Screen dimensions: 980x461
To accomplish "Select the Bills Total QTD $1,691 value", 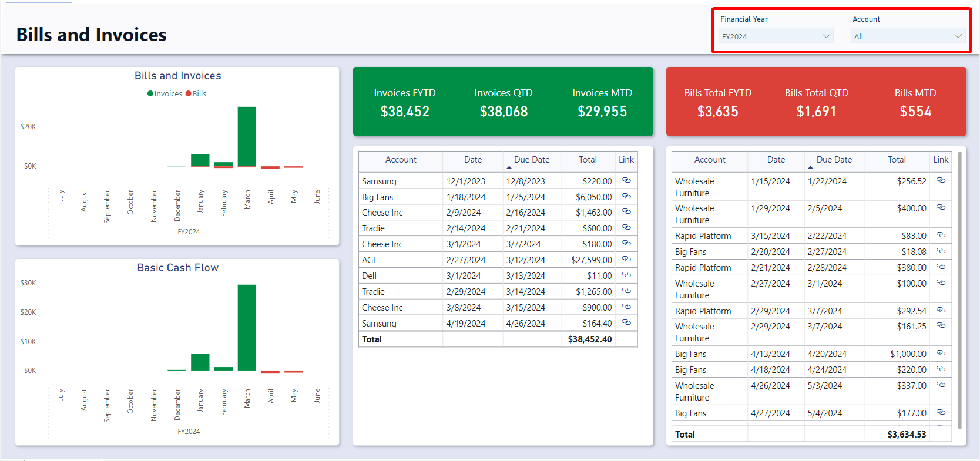I will [816, 112].
